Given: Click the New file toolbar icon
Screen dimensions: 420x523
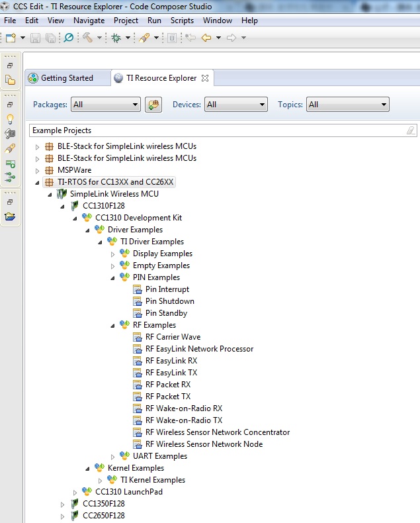Looking at the screenshot, I should point(11,38).
